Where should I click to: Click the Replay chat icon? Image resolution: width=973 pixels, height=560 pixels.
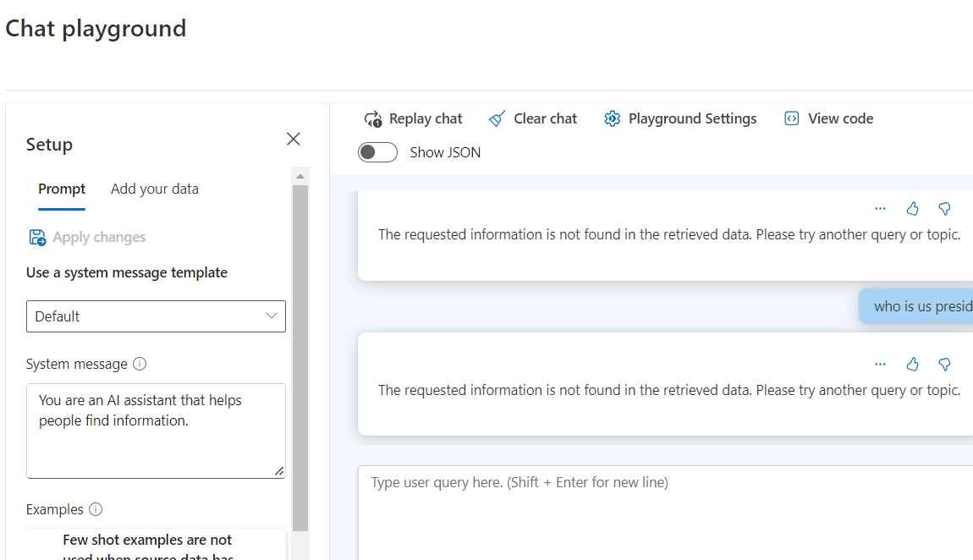[x=373, y=119]
